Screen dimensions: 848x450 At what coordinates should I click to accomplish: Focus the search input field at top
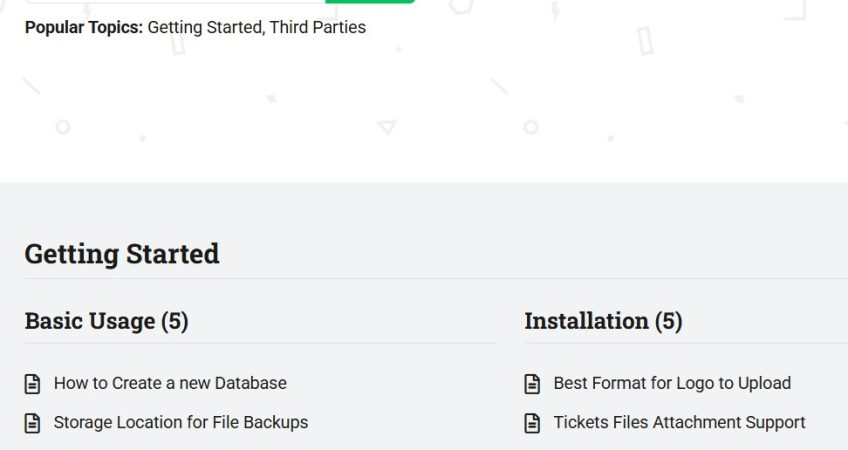click(x=175, y=2)
